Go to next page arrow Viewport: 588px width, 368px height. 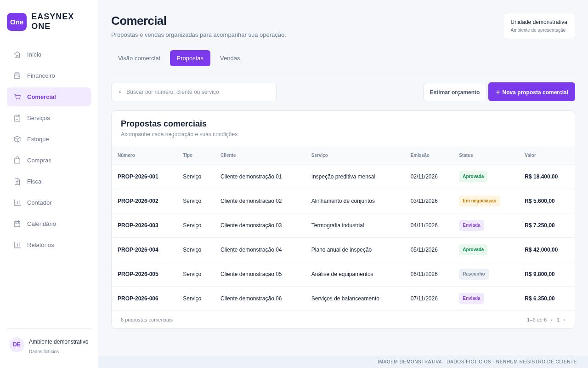[x=565, y=320]
